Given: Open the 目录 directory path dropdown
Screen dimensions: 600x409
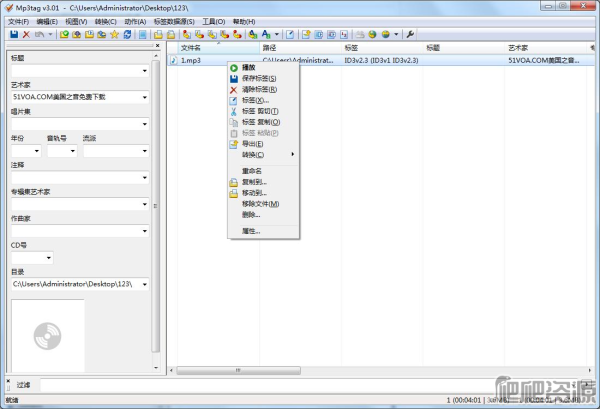Looking at the screenshot, I should click(145, 284).
